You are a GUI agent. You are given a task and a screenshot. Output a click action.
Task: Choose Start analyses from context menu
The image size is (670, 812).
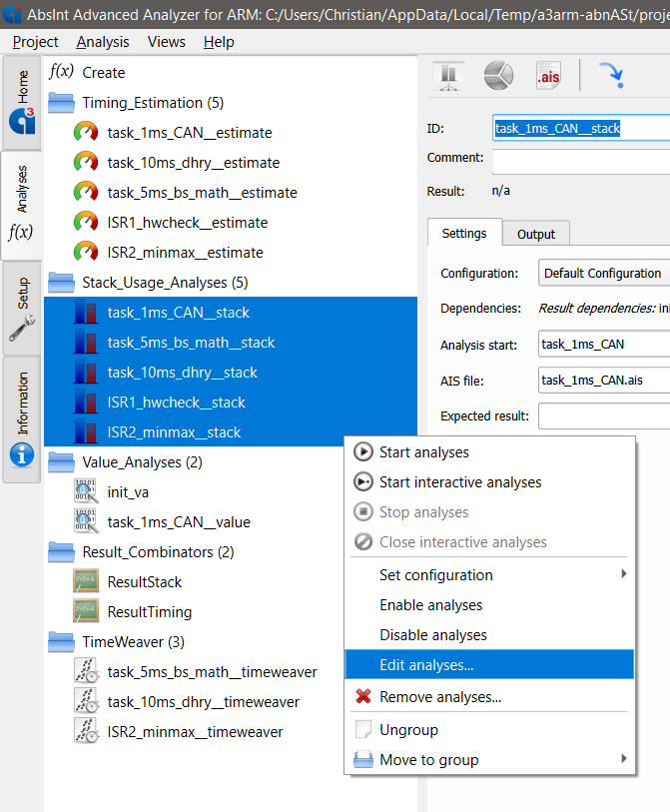click(x=489, y=452)
